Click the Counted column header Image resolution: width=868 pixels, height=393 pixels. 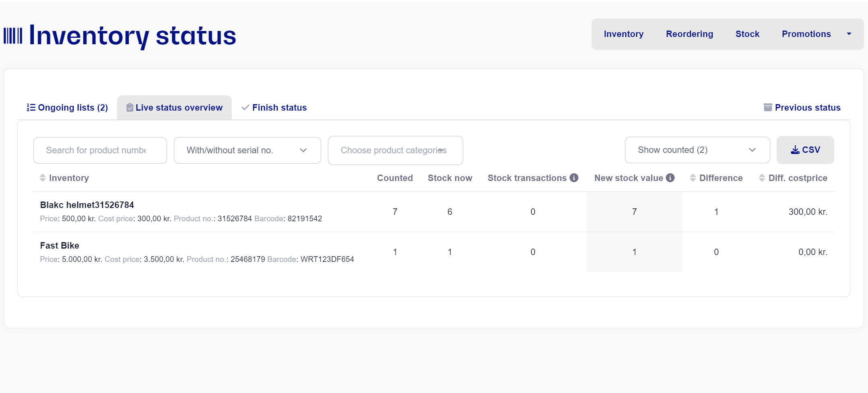click(395, 178)
